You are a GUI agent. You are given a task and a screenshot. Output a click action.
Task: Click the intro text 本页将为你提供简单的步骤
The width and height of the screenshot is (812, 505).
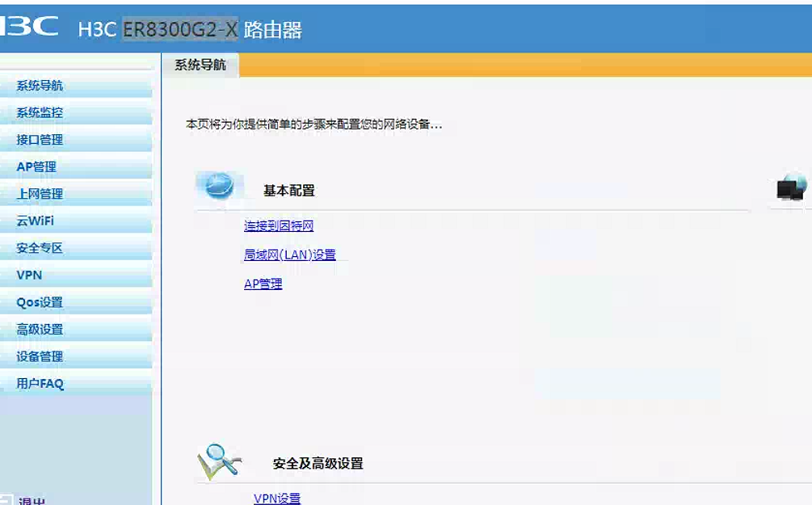coord(313,124)
